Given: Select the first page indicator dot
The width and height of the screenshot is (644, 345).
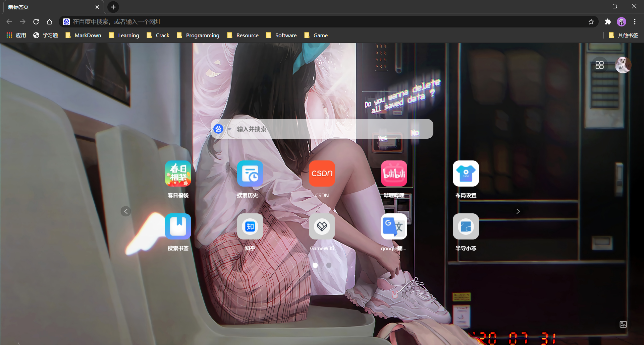Looking at the screenshot, I should click(315, 265).
